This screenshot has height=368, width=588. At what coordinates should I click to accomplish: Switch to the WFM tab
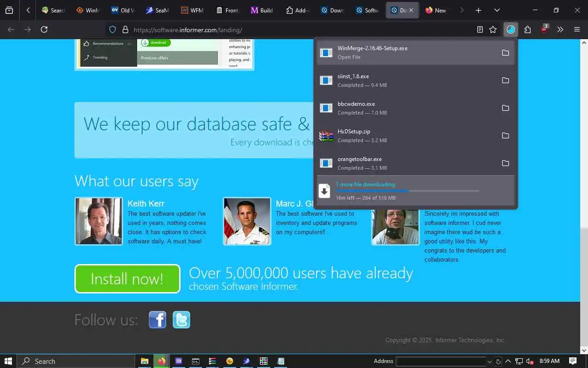[x=192, y=10]
